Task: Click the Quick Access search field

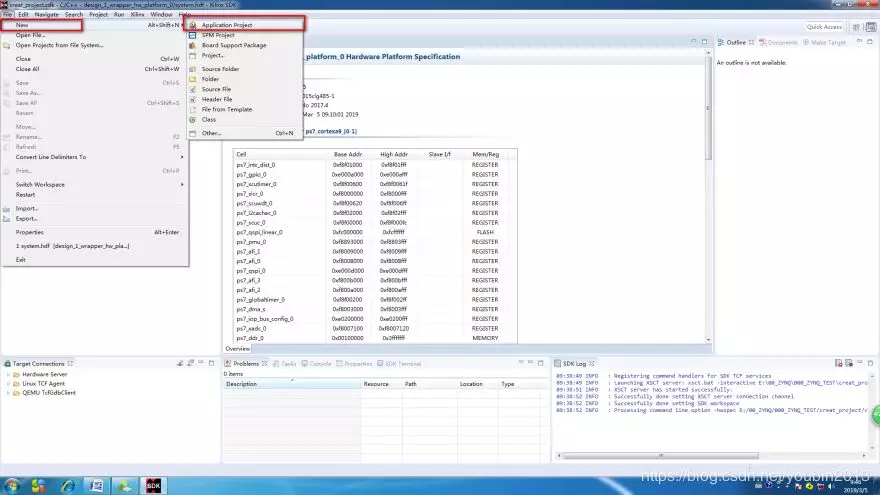Action: 825,27
